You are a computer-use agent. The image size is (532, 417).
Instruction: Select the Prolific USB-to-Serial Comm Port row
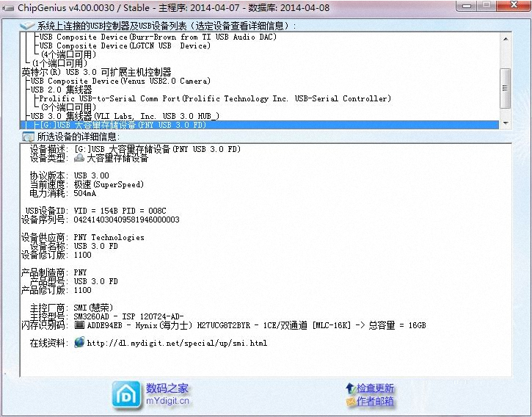pos(215,98)
